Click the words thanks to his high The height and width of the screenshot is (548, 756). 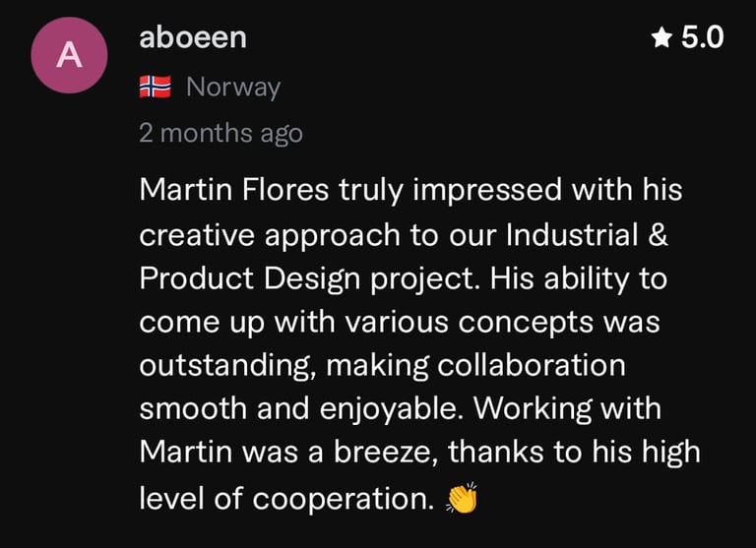point(574,453)
